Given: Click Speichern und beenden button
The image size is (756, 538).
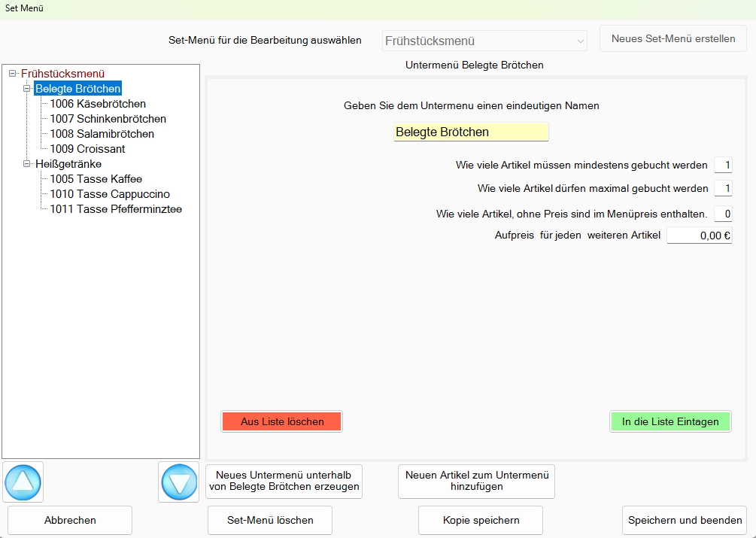Looking at the screenshot, I should click(x=685, y=520).
